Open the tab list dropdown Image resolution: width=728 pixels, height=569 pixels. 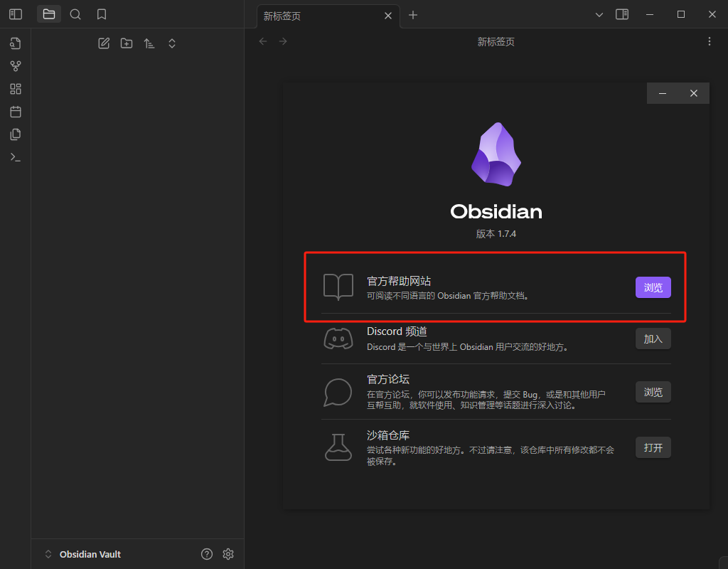[x=599, y=14]
